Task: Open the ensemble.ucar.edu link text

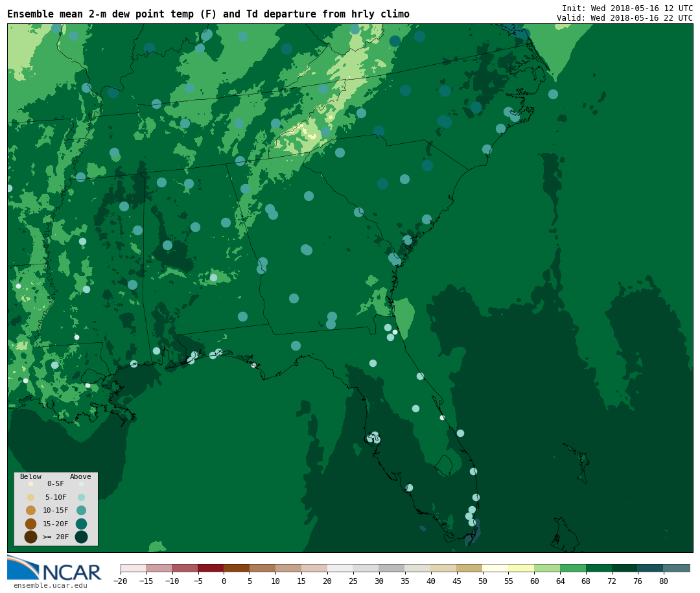Action: (51, 585)
